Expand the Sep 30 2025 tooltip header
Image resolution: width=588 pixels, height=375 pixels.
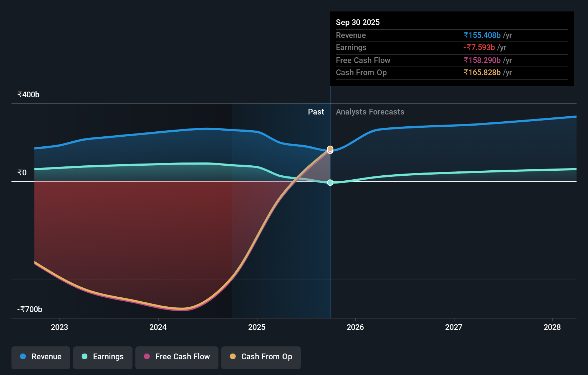coord(357,22)
